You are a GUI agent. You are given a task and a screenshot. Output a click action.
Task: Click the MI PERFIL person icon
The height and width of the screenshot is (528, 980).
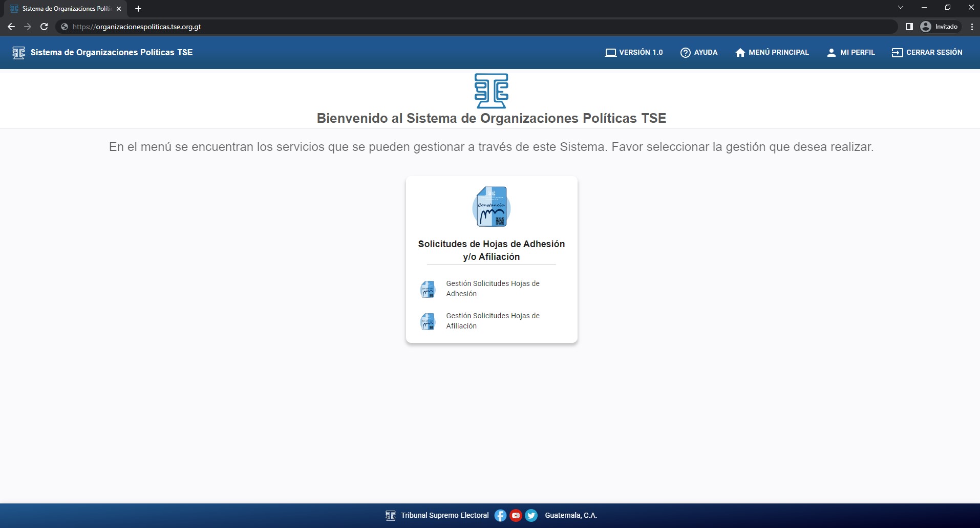point(832,52)
